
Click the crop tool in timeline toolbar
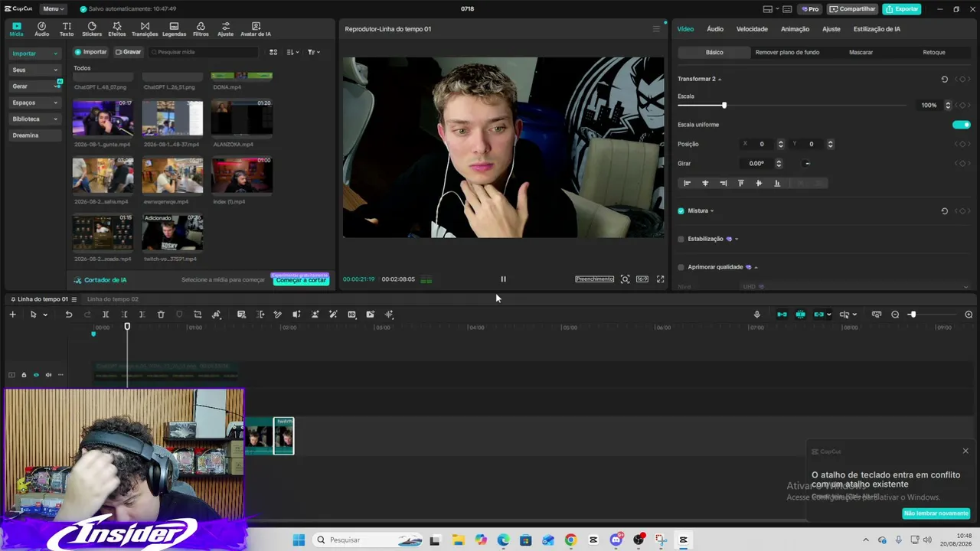pyautogui.click(x=198, y=315)
